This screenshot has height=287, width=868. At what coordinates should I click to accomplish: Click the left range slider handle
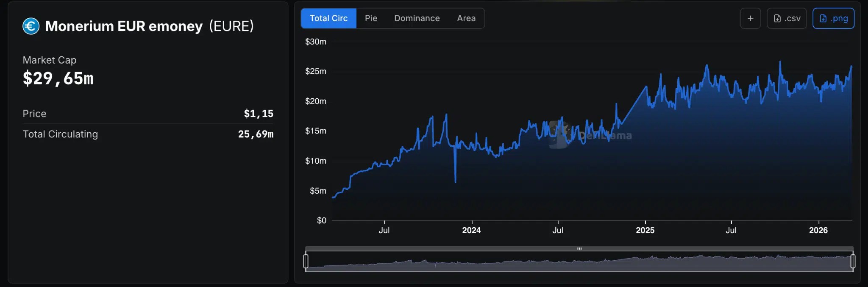click(306, 261)
